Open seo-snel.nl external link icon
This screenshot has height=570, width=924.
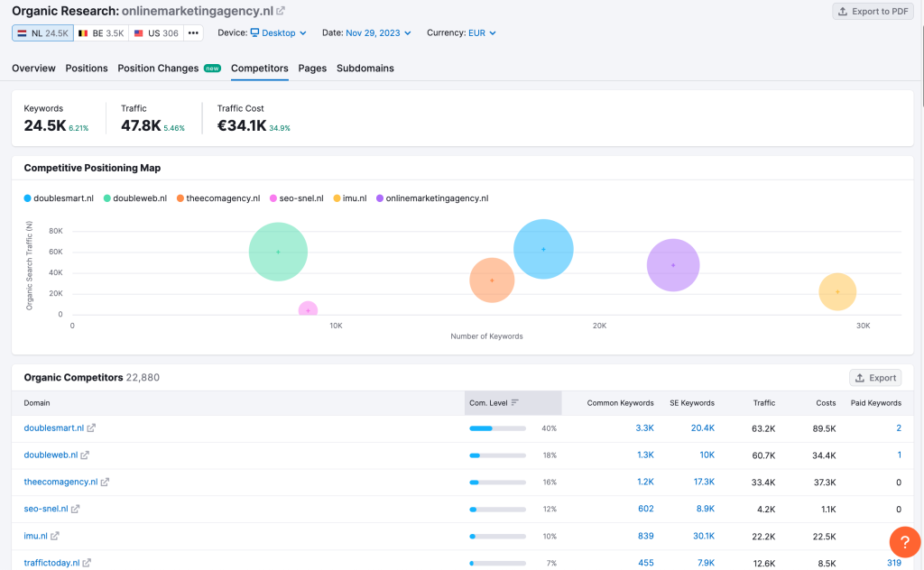click(76, 509)
